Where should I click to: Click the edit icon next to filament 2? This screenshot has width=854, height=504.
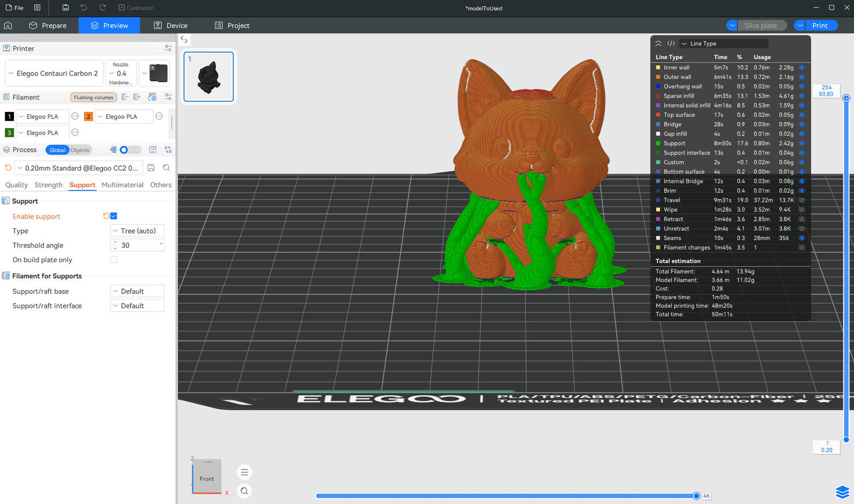[x=159, y=116]
